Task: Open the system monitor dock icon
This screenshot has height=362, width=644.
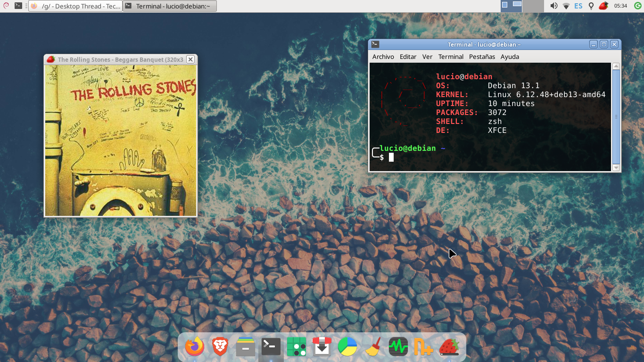Action: [x=398, y=347]
